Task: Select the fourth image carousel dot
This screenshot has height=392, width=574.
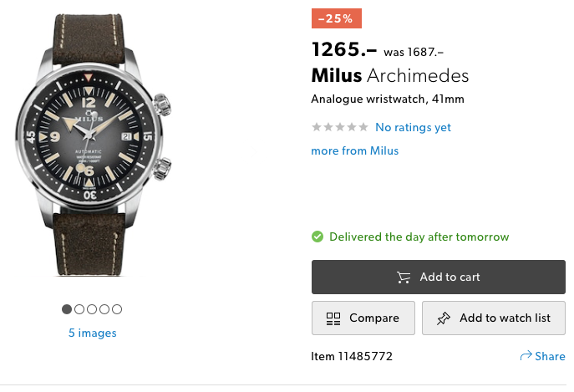Action: pos(104,309)
